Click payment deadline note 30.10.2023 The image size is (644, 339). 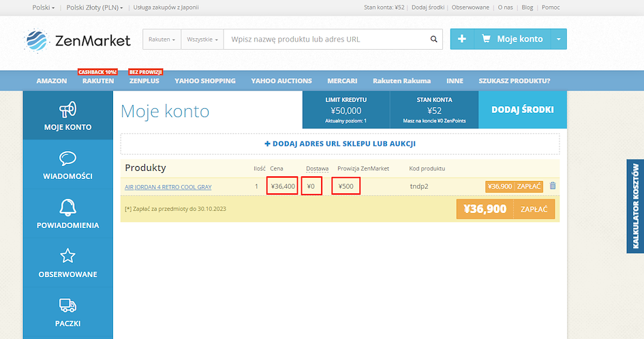coord(175,209)
